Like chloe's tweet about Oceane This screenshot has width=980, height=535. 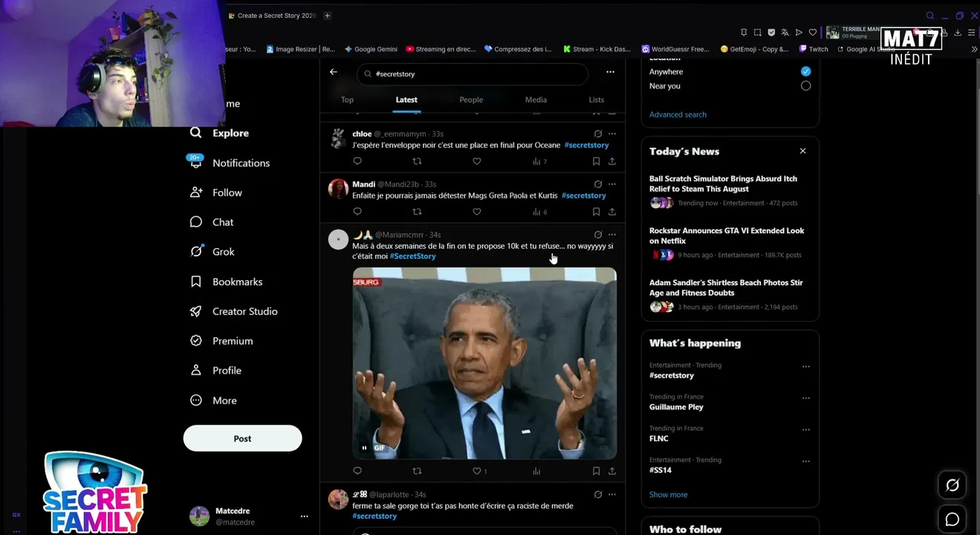(477, 161)
